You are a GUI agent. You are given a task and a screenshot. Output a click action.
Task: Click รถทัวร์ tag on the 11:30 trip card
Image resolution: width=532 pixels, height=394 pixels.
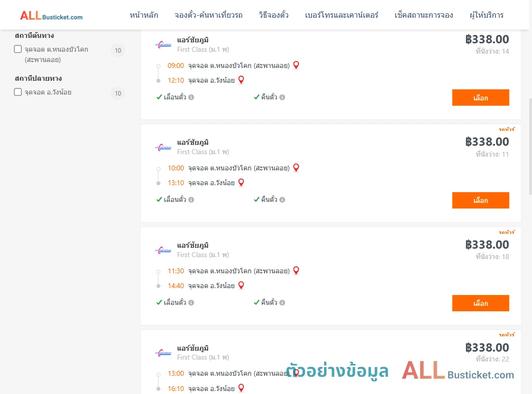(506, 232)
